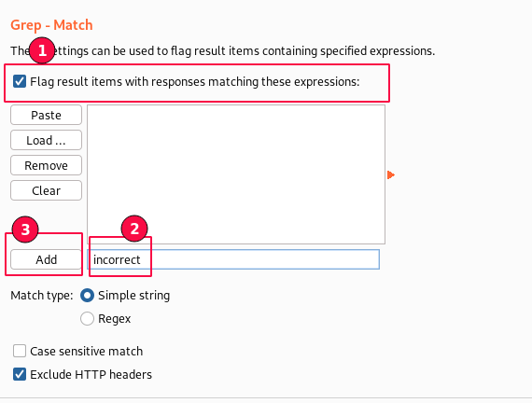Image resolution: width=532 pixels, height=403 pixels.
Task: Uncheck Flag result items with responses checkbox
Action: click(x=20, y=81)
